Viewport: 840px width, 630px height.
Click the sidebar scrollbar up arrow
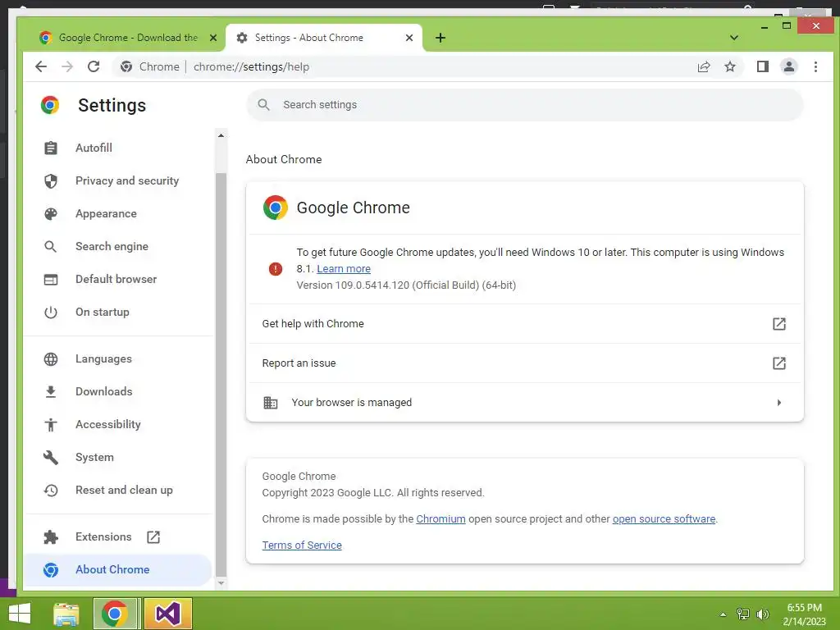[x=221, y=135]
